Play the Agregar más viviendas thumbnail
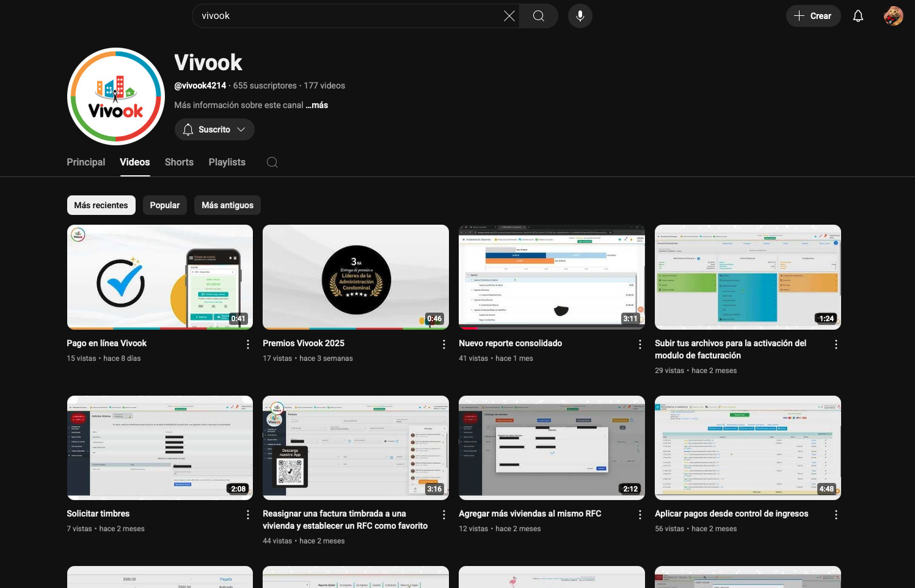Screen dimensions: 915x588 point(552,447)
